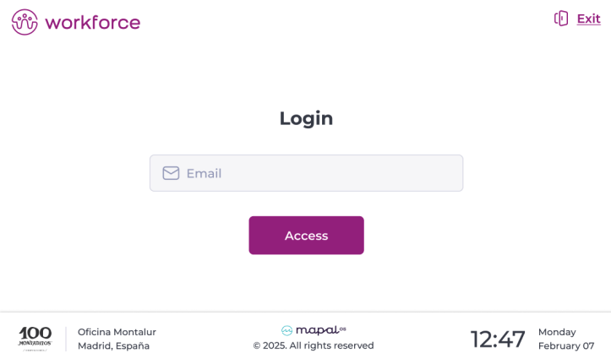Click the Login heading
The height and width of the screenshot is (364, 611).
coord(306,118)
